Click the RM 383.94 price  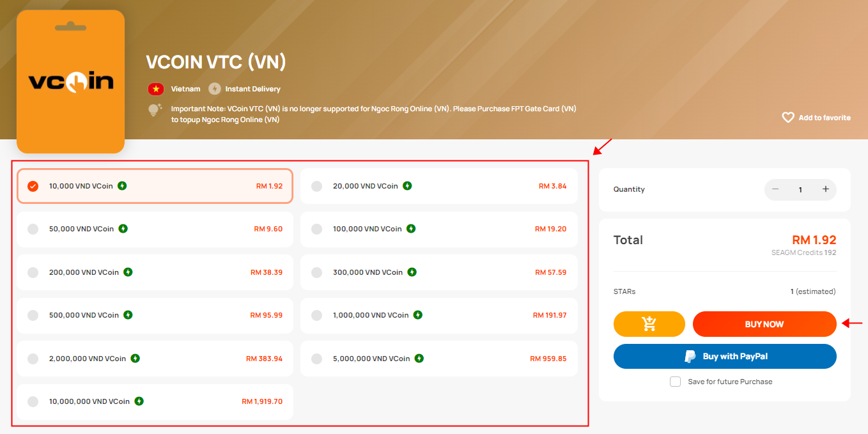[264, 359]
